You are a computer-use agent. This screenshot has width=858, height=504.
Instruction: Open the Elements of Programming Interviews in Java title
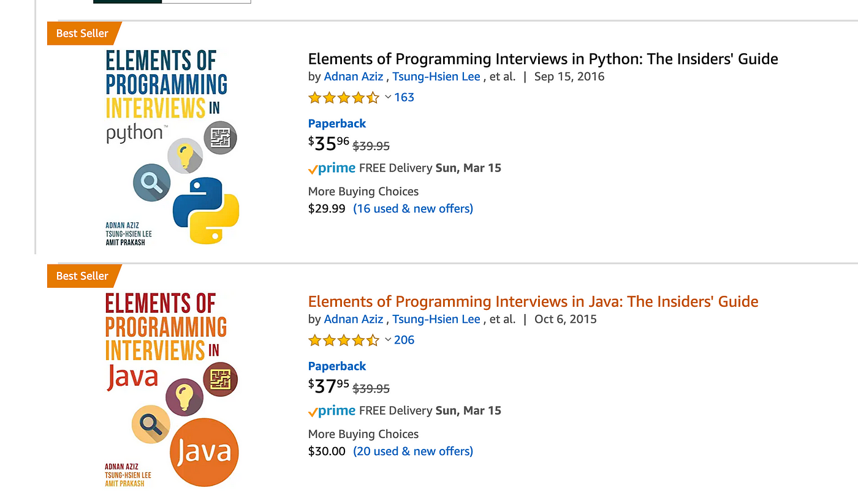tap(533, 301)
